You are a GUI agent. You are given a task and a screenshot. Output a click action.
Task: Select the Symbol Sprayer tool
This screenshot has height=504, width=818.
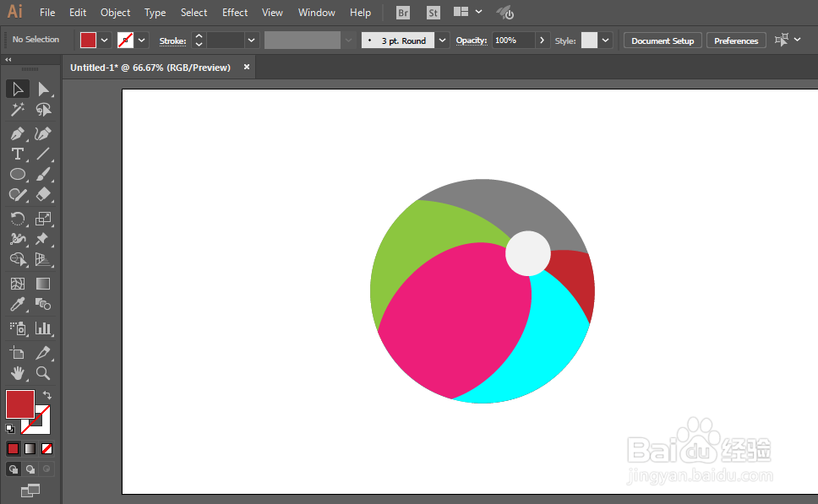17,328
